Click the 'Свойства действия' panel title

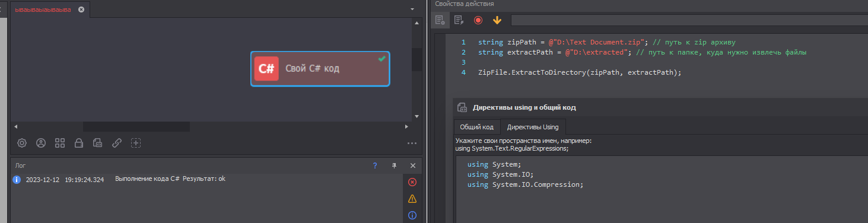point(465,4)
